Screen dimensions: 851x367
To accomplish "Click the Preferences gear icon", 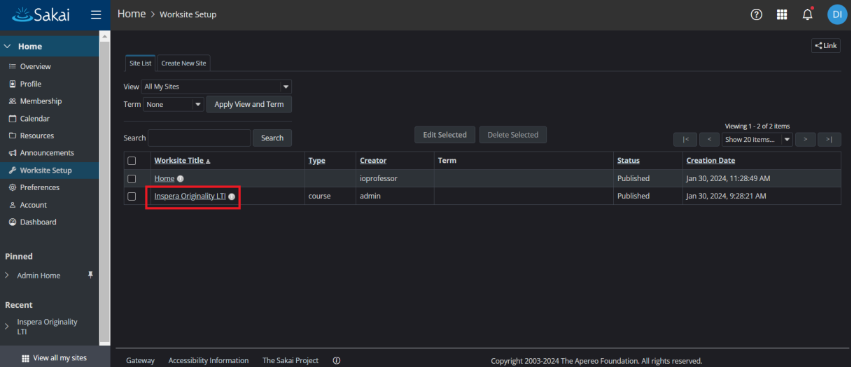I will [12, 187].
